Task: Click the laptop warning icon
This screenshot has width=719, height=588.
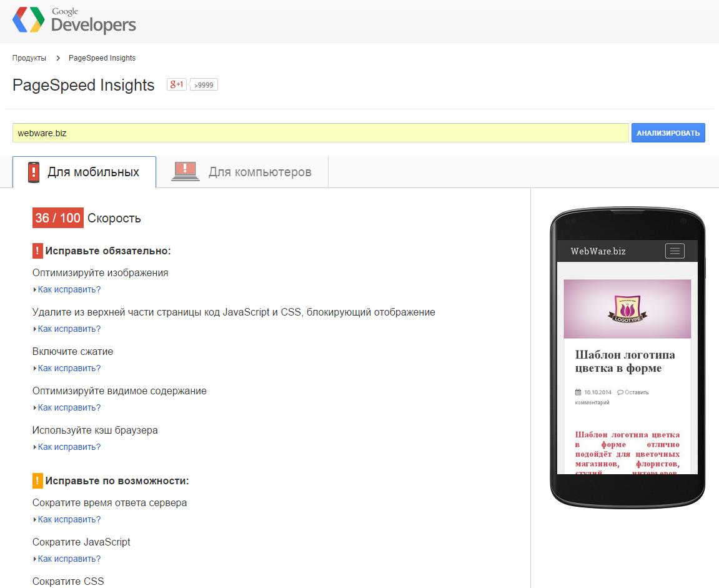Action: (x=186, y=171)
